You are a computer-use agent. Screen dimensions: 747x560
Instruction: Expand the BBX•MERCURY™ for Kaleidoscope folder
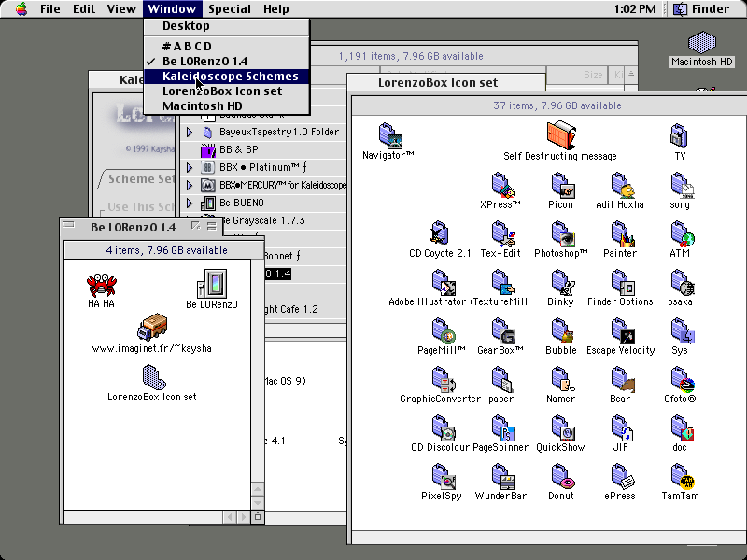190,185
